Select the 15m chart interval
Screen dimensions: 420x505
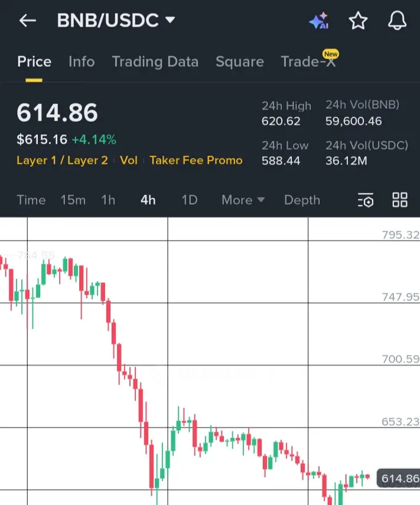pos(73,200)
